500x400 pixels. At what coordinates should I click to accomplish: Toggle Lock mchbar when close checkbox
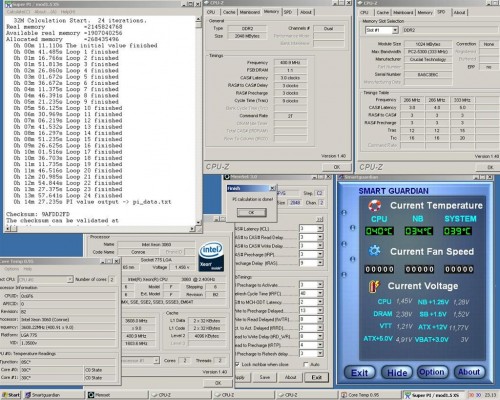[x=237, y=364]
